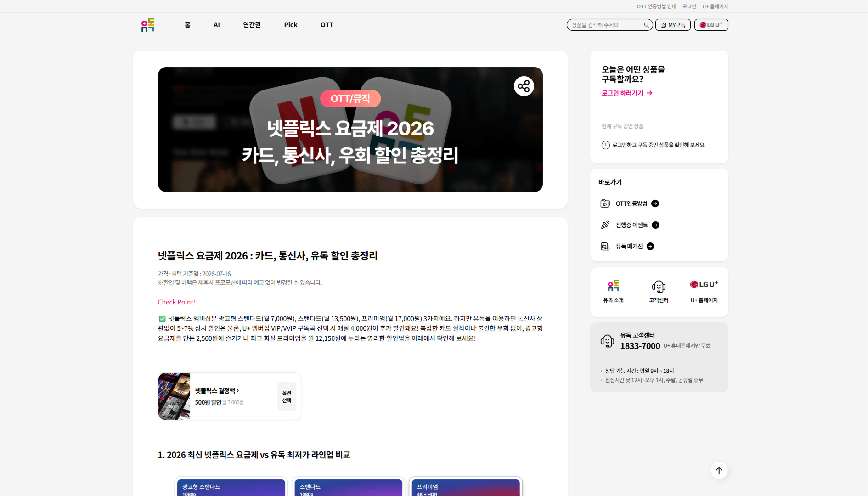Click 로그인 link in top bar
This screenshot has width=868, height=496.
[x=689, y=6]
